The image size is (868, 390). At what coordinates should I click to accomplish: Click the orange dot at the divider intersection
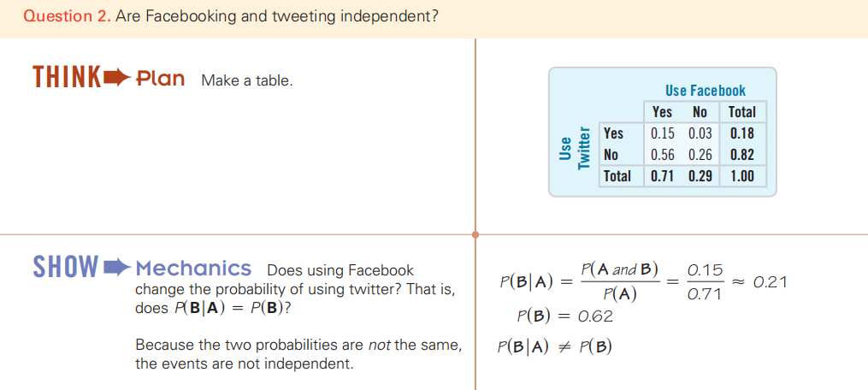475,234
